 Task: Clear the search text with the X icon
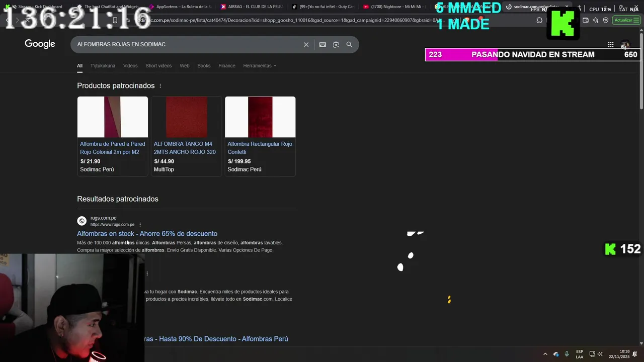pyautogui.click(x=306, y=44)
